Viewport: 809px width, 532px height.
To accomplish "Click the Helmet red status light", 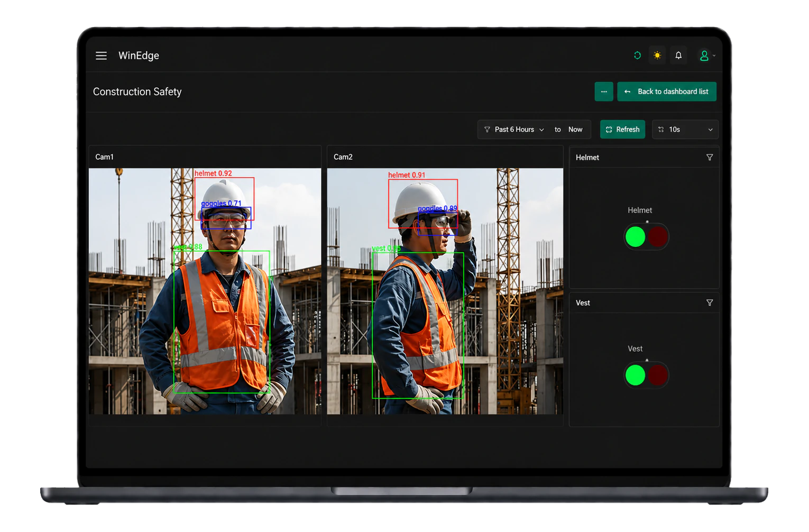I will click(658, 236).
